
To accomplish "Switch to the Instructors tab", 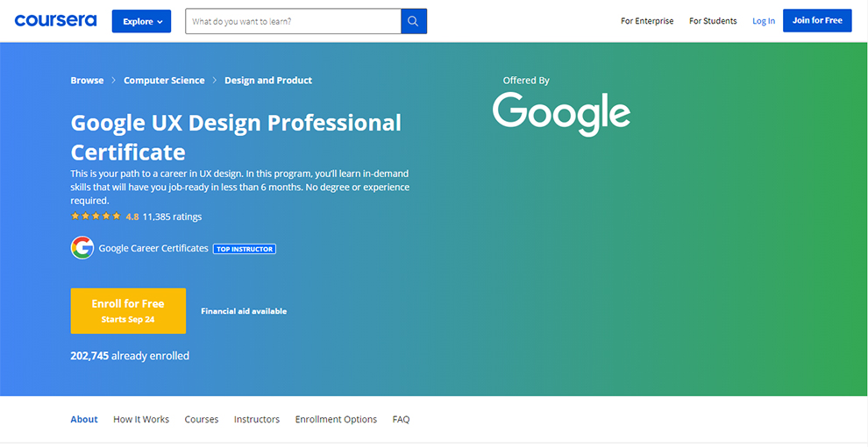I will pyautogui.click(x=257, y=419).
